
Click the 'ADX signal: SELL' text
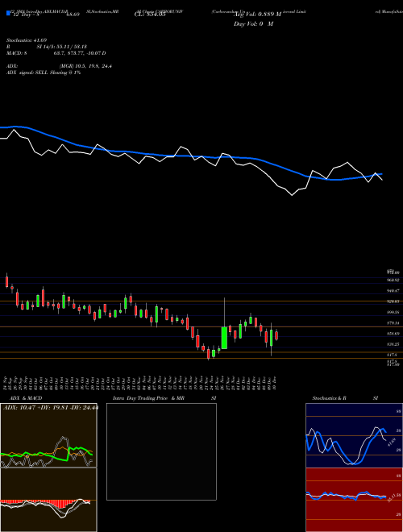(27, 73)
